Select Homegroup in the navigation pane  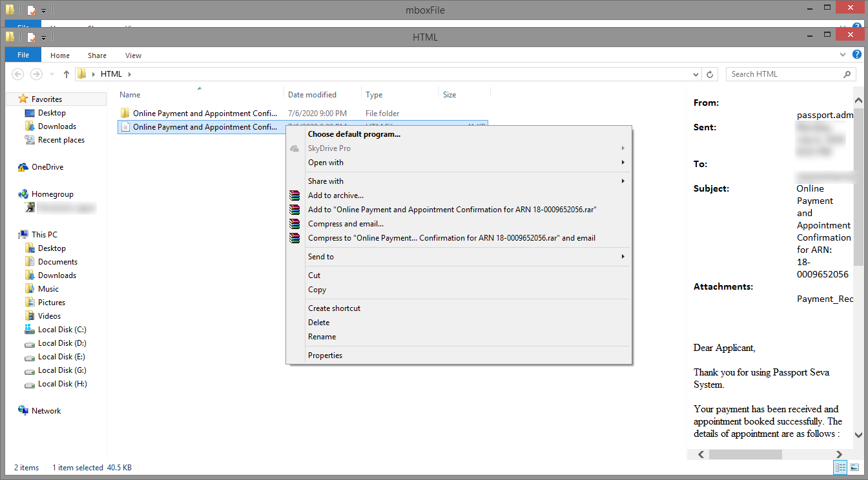tap(53, 194)
